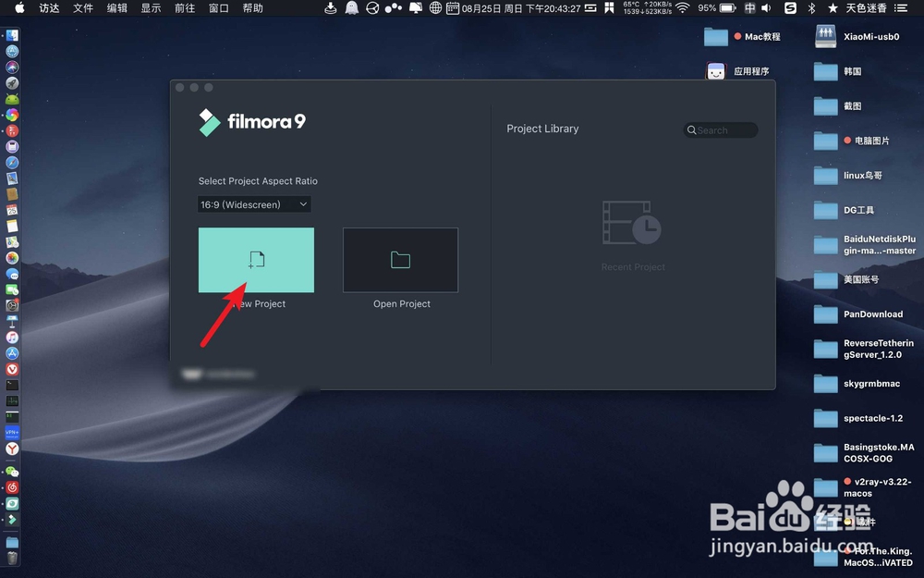Click the Bluetooth icon in the menu bar
Screen dimensions: 924x578
click(811, 7)
